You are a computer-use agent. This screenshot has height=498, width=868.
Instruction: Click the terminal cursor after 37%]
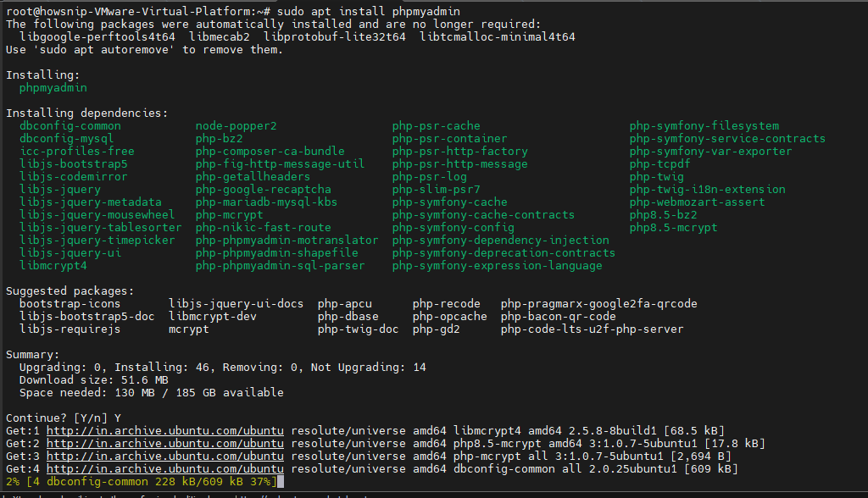281,482
